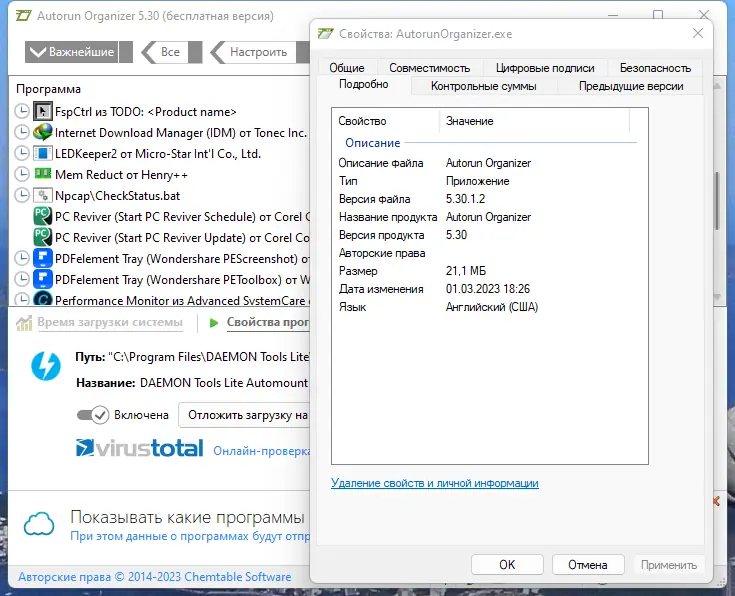The image size is (735, 596).
Task: Open the 'Свойства программы' section
Action: pos(268,323)
